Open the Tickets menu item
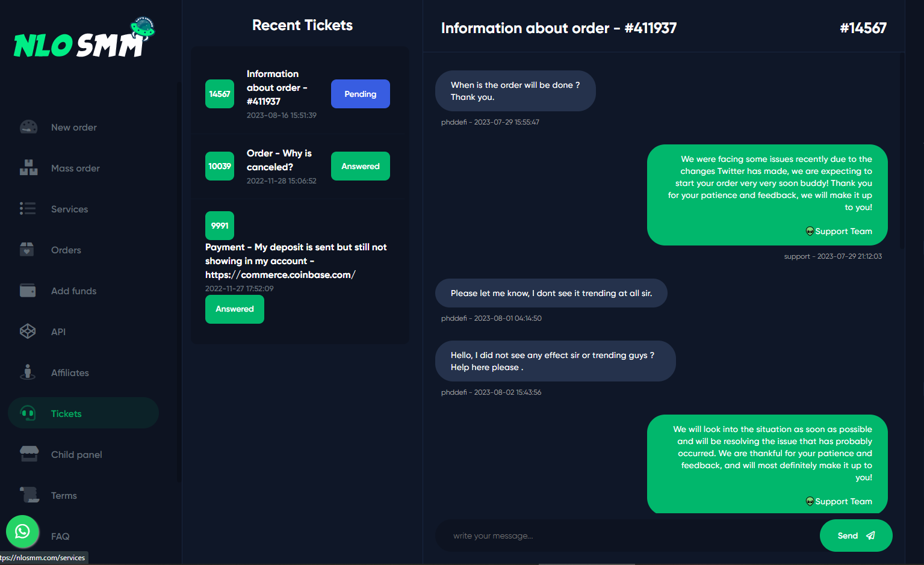924x565 pixels. 83,413
